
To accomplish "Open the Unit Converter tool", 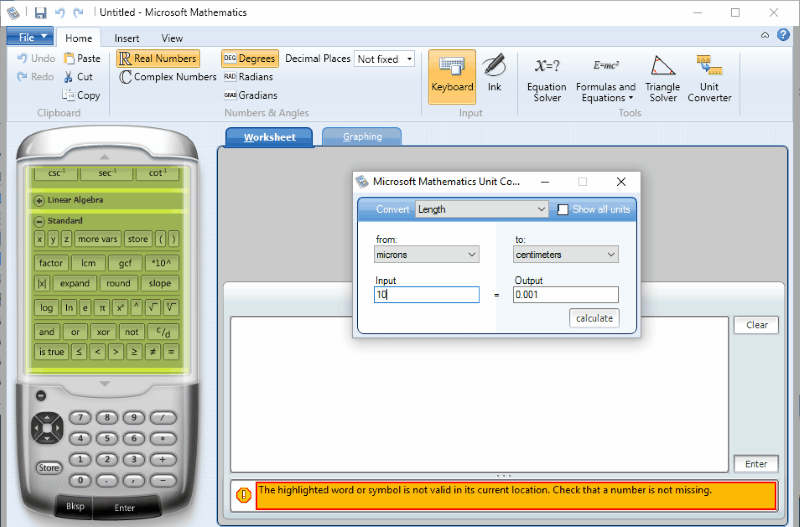I will [x=709, y=78].
